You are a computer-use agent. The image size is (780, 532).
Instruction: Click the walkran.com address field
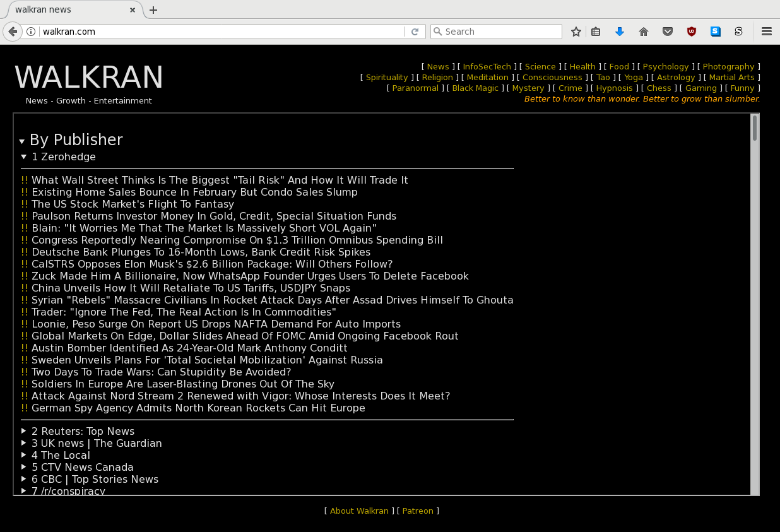pos(221,32)
